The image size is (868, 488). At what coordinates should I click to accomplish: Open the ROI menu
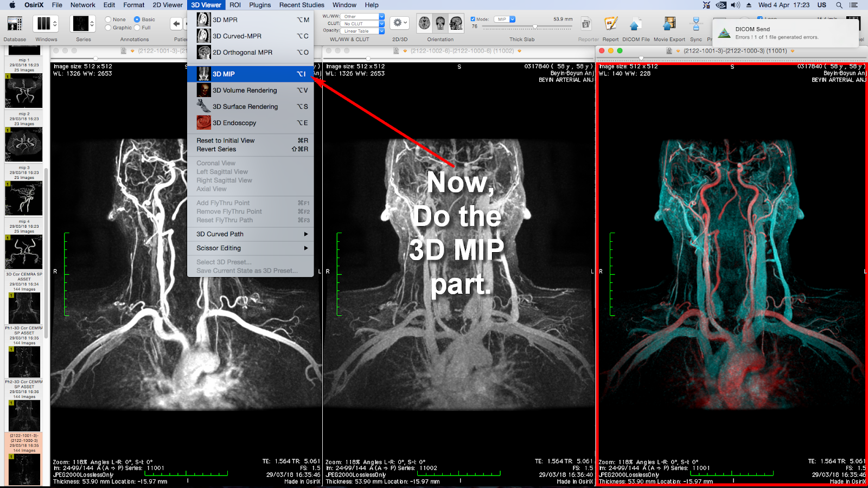click(234, 5)
